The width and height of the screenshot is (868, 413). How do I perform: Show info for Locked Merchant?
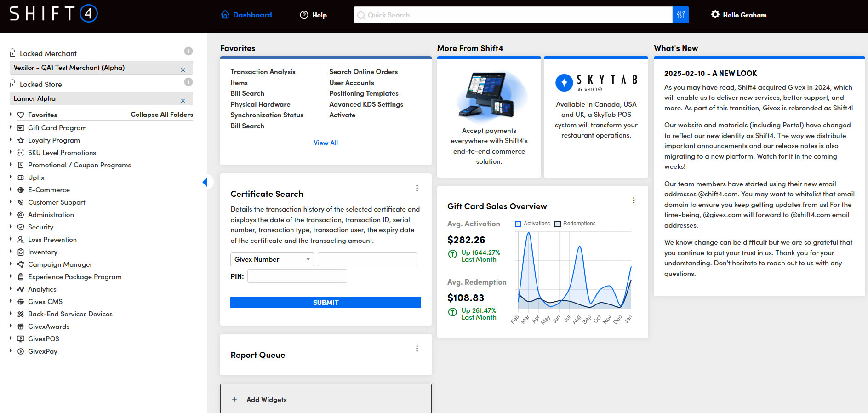click(x=188, y=51)
